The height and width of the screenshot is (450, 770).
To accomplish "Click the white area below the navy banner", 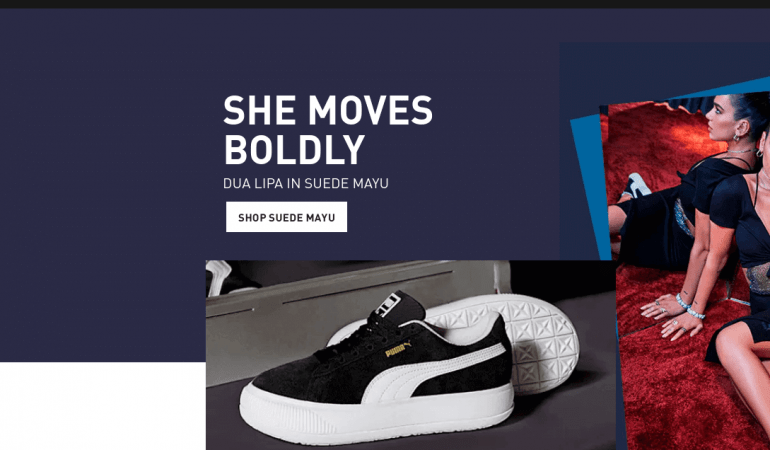I will point(103,406).
